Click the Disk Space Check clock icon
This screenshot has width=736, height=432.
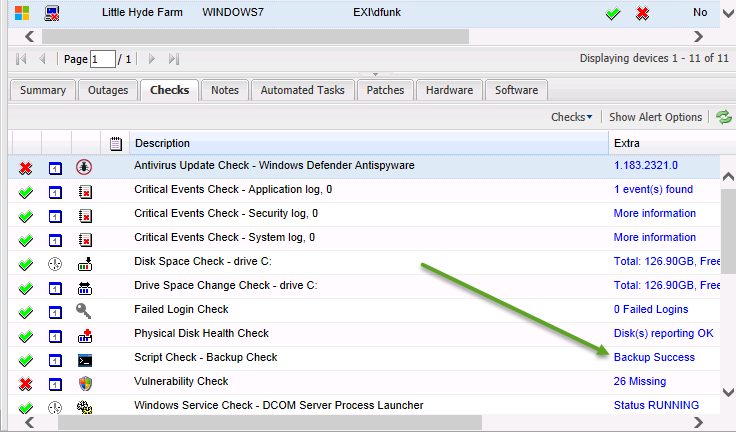click(56, 262)
